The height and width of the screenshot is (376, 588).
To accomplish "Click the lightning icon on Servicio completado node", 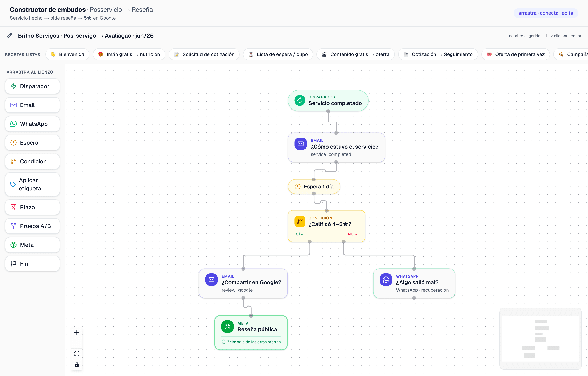I will (x=300, y=101).
